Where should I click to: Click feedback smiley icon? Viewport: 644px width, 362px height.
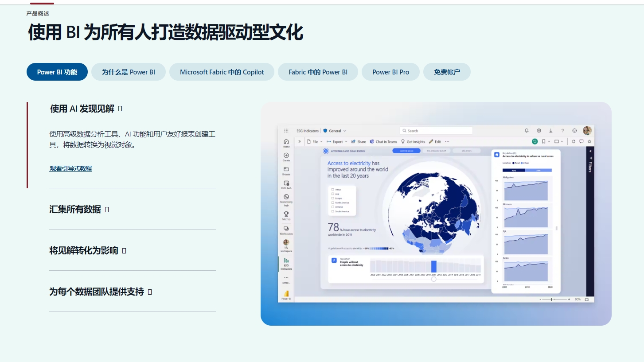click(x=574, y=131)
